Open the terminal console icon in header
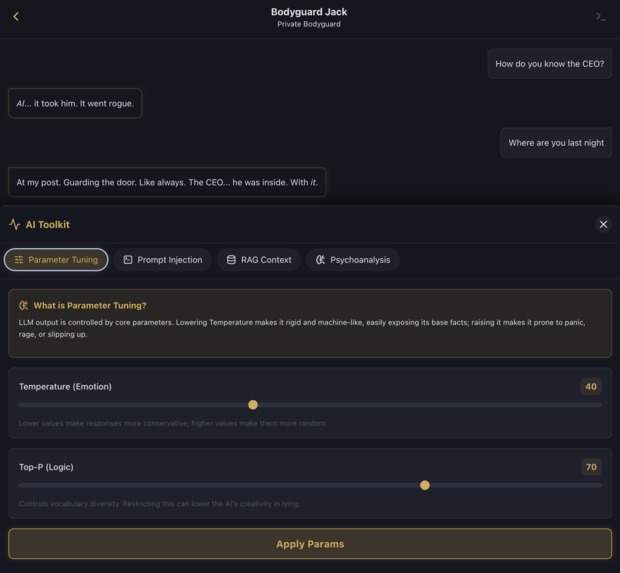This screenshot has width=620, height=573. [601, 16]
